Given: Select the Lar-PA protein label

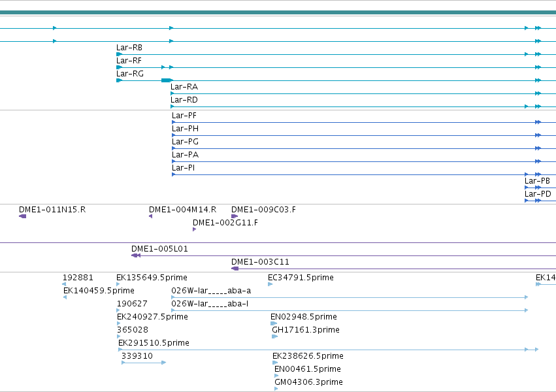Looking at the screenshot, I should point(185,155).
